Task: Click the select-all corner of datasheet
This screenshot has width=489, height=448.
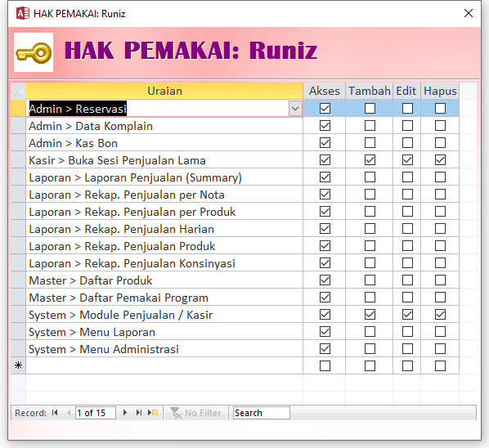Action: 19,91
